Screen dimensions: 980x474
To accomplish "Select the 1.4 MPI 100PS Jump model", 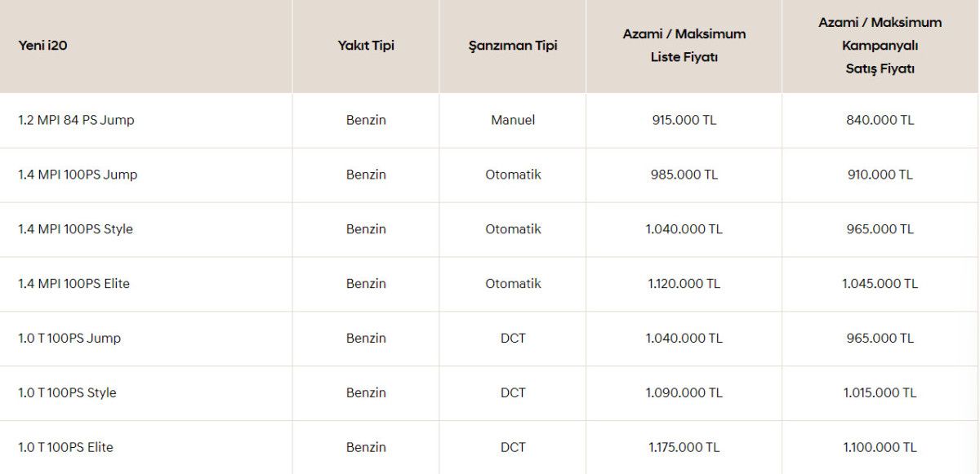I will (78, 175).
